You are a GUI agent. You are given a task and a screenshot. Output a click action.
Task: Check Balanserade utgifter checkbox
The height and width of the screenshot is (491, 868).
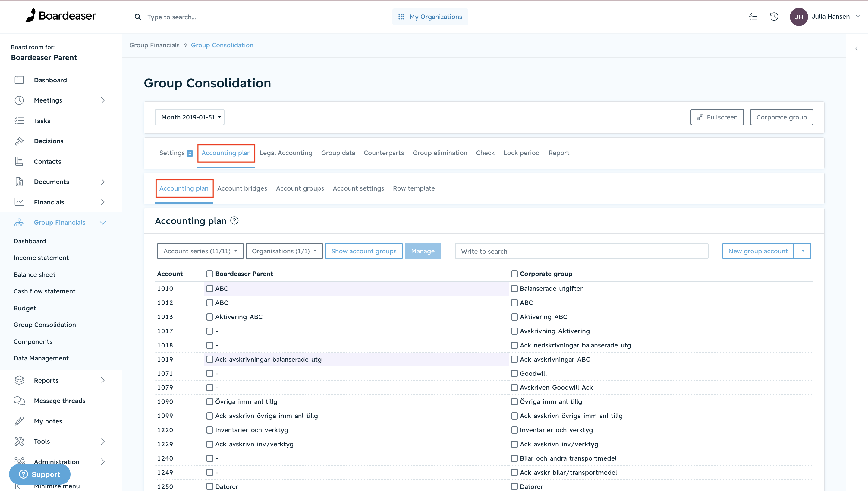pyautogui.click(x=514, y=289)
